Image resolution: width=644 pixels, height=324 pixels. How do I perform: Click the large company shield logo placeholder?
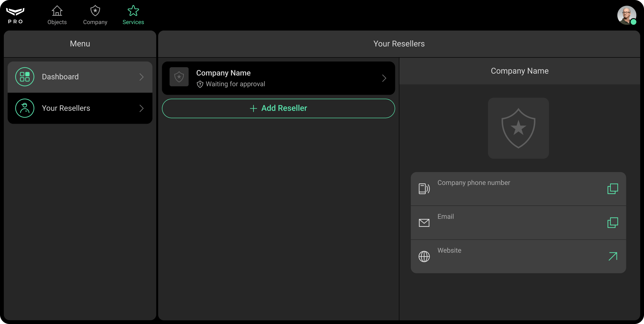pos(518,128)
